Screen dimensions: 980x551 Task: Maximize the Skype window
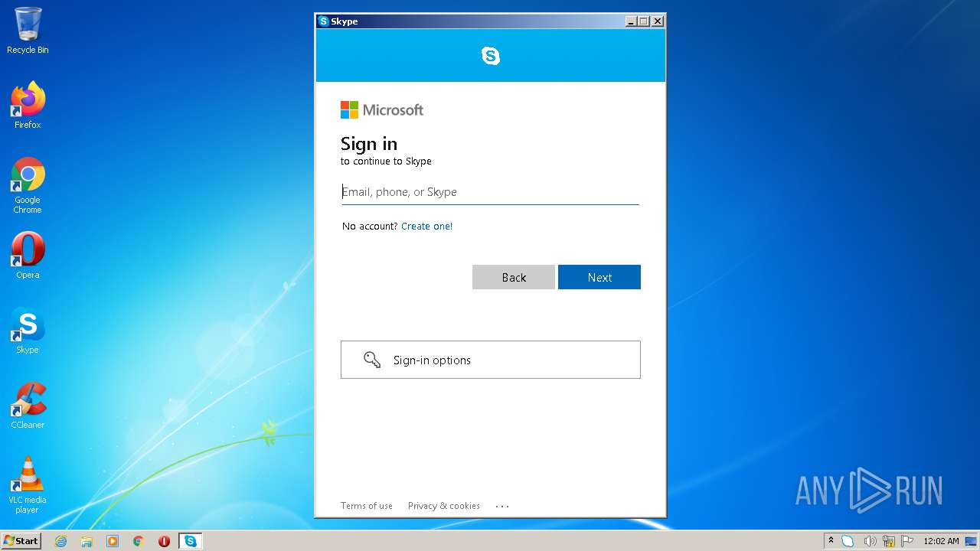(644, 21)
